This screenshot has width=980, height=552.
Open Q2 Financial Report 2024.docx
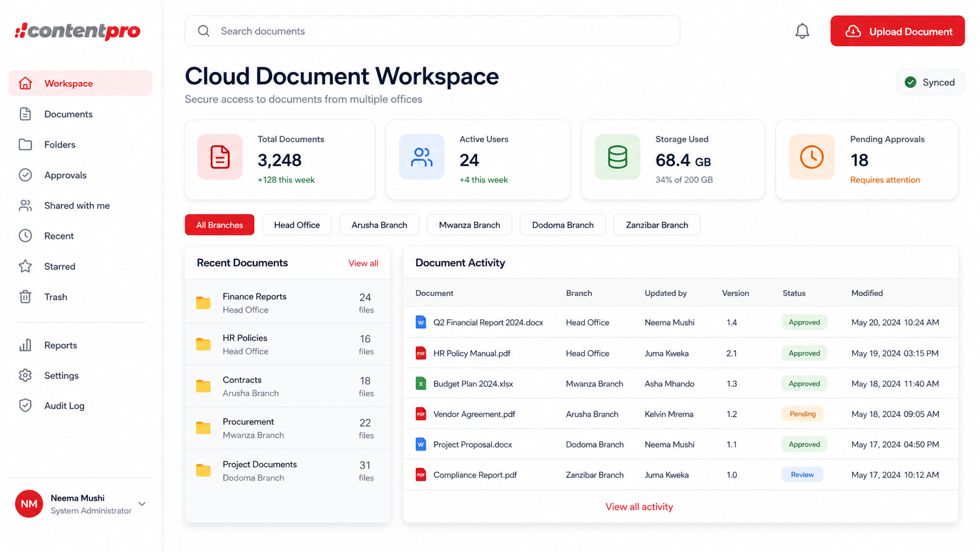coord(488,323)
